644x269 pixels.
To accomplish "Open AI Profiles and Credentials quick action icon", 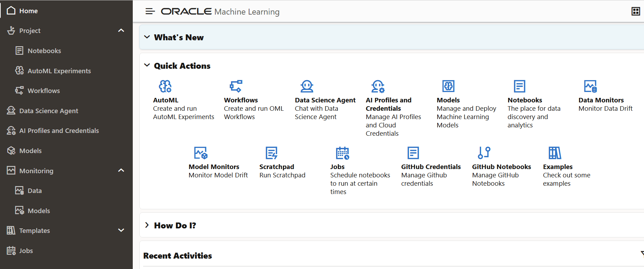I will 378,86.
